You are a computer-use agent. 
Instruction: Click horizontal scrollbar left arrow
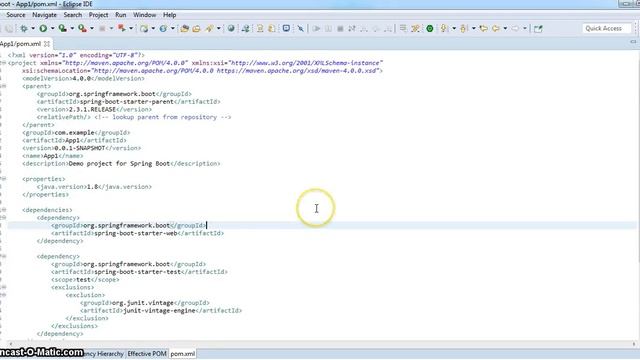tap(10, 344)
